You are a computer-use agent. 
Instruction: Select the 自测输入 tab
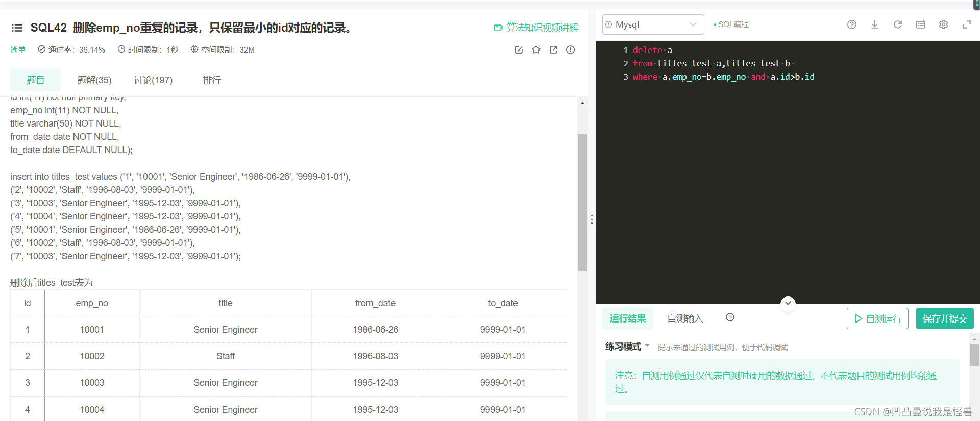[x=685, y=318]
